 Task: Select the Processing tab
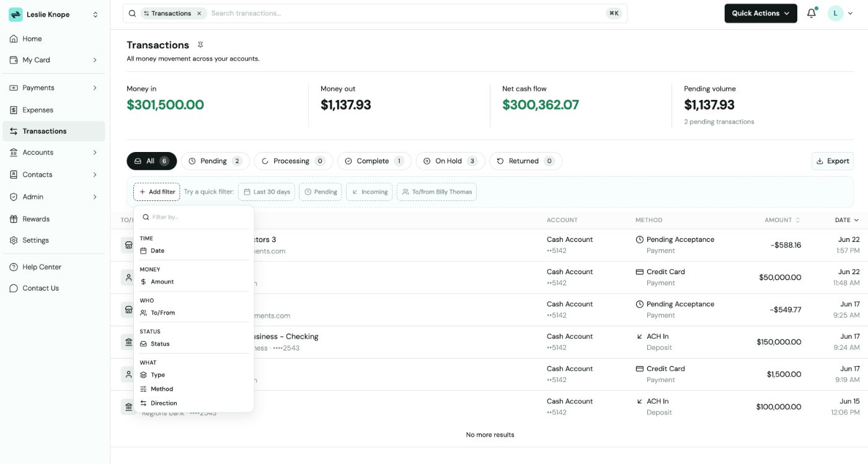coord(293,161)
